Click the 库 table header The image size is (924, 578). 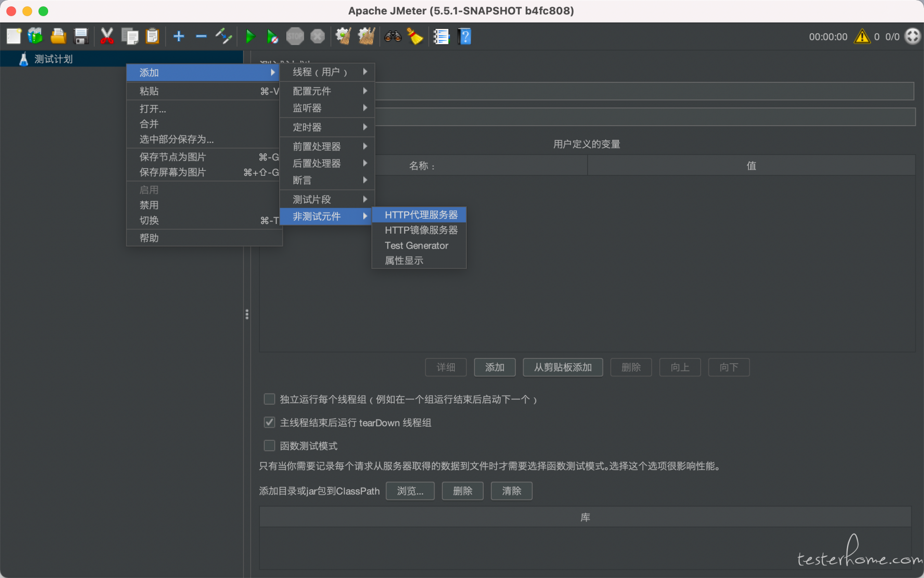(585, 517)
